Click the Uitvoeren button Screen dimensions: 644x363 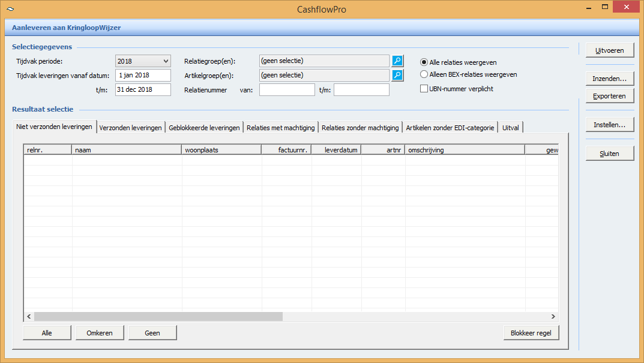(610, 50)
